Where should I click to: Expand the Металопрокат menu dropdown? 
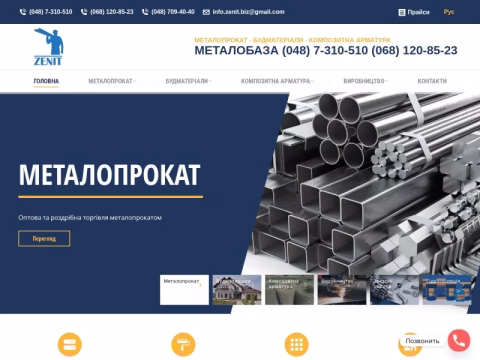[112, 81]
